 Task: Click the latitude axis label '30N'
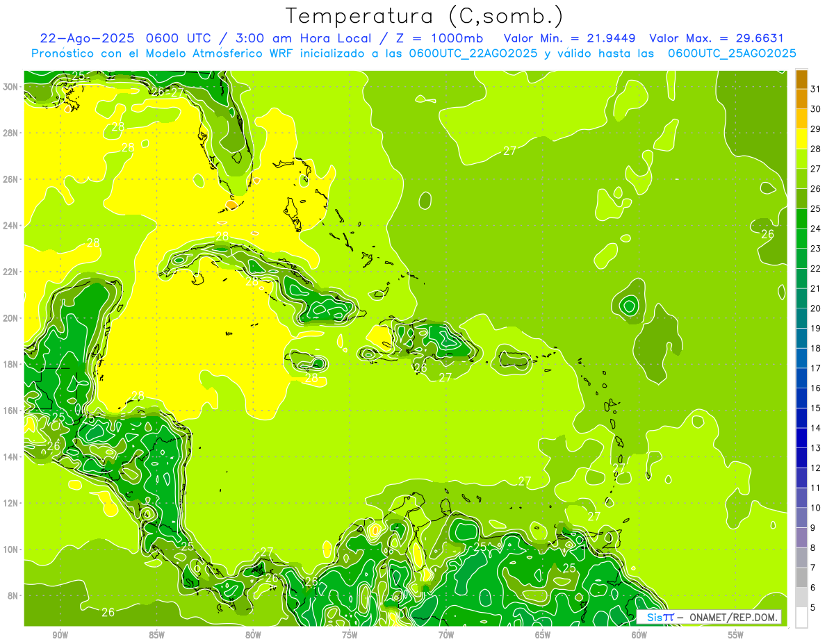click(x=10, y=87)
